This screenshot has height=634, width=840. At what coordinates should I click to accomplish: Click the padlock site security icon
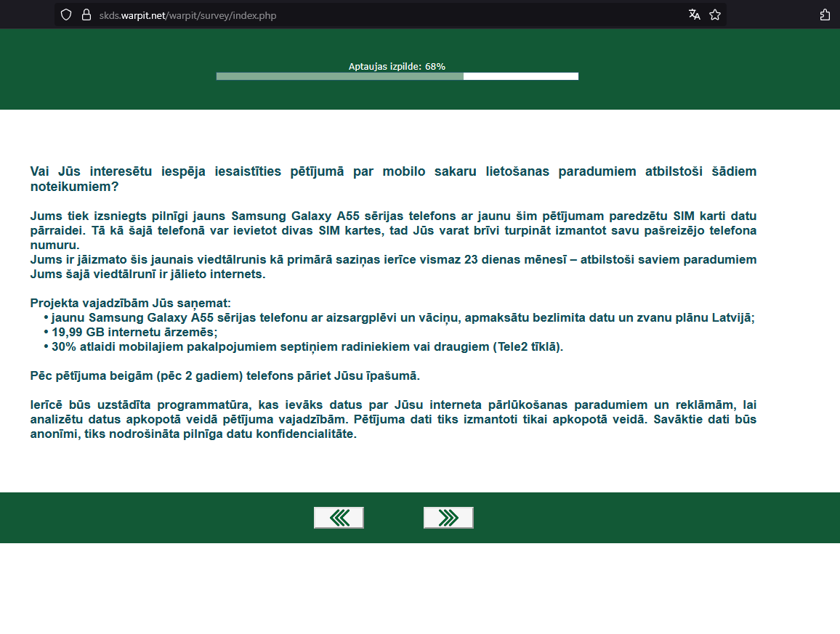[86, 15]
